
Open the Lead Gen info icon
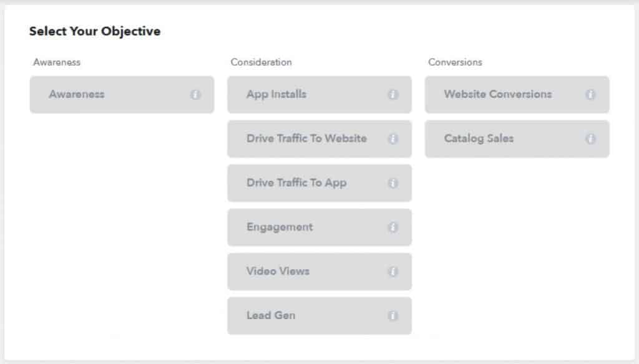(x=393, y=316)
